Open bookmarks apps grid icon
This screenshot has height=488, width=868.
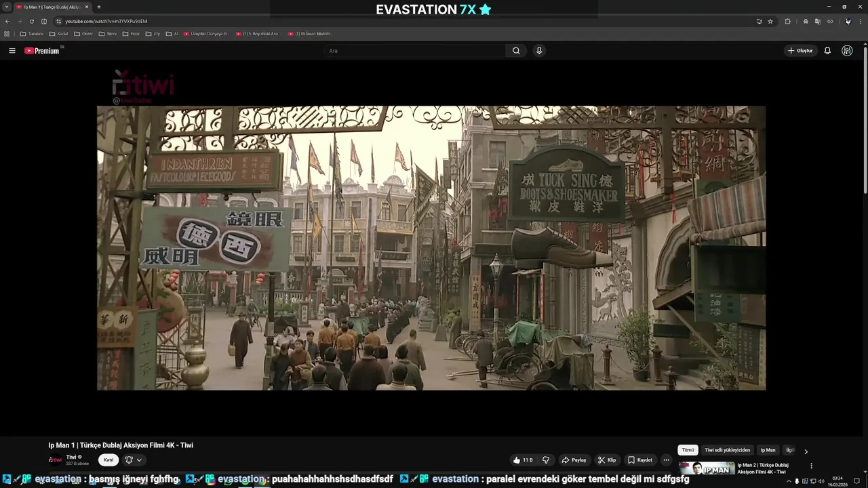click(7, 34)
